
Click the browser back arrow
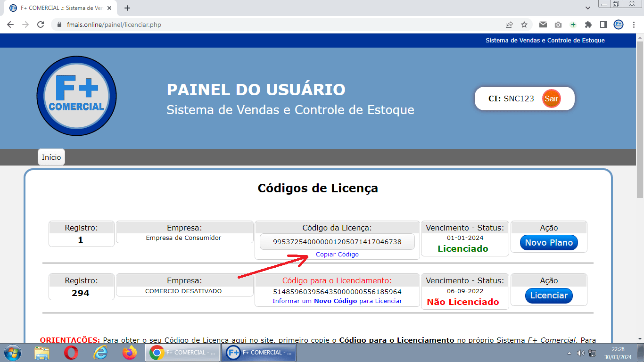point(10,25)
